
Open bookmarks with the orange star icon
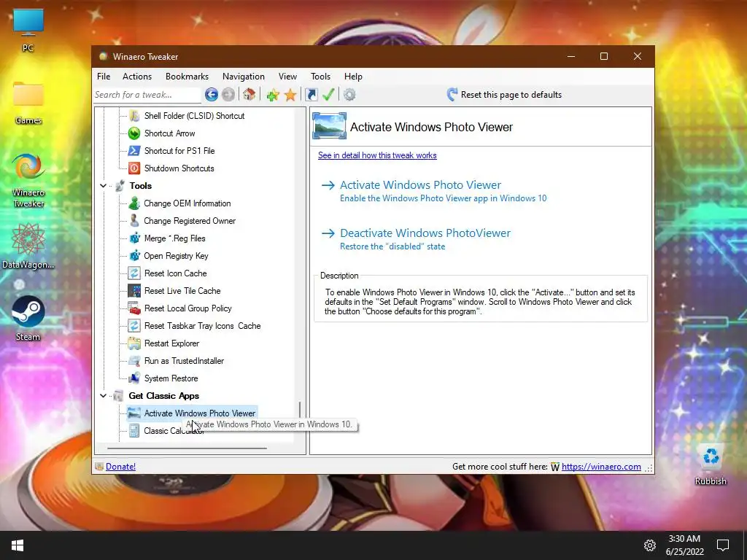[x=290, y=95]
